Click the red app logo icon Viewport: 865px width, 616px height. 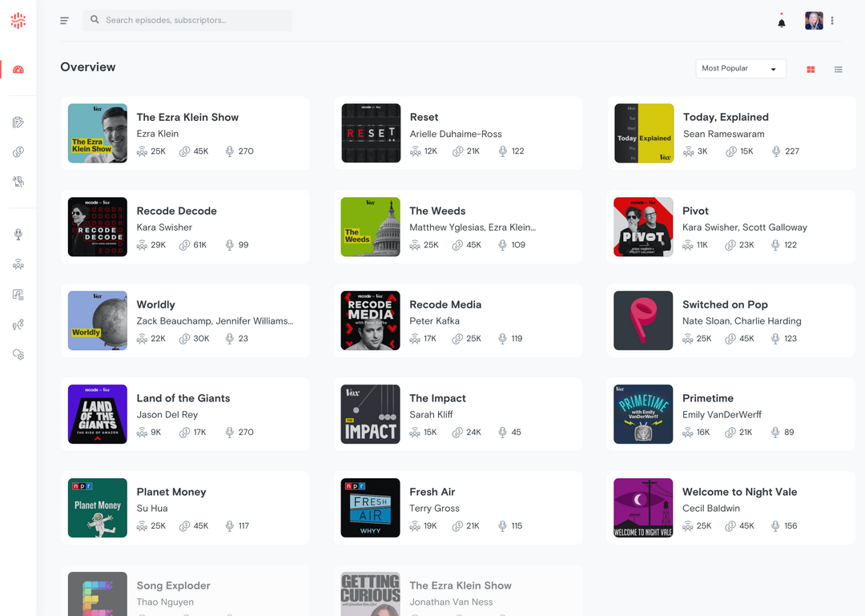tap(18, 20)
